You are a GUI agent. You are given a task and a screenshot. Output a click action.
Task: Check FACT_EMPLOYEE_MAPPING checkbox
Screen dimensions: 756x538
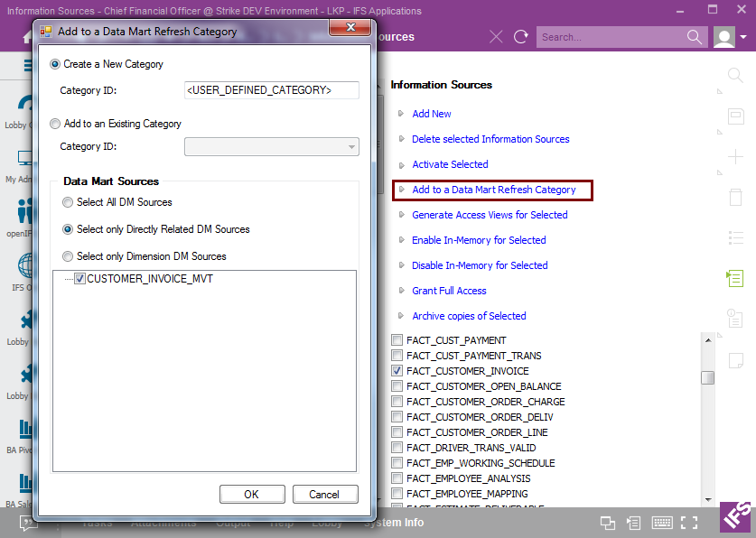(397, 494)
